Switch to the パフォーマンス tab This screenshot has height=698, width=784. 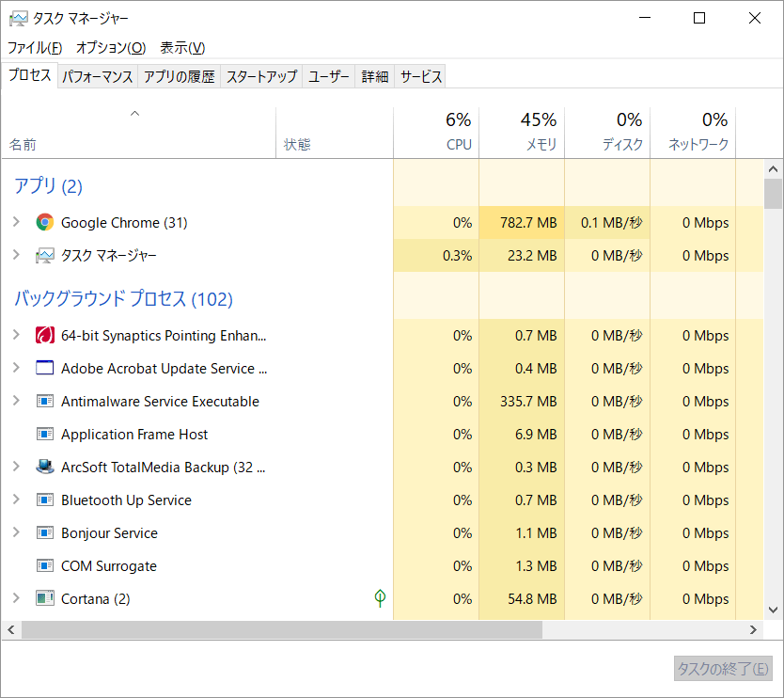[x=97, y=75]
